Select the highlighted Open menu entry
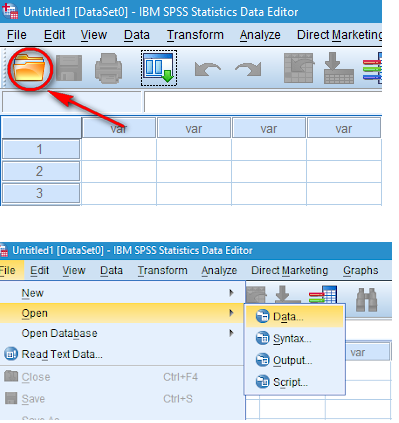This screenshot has height=423, width=399. click(x=122, y=313)
